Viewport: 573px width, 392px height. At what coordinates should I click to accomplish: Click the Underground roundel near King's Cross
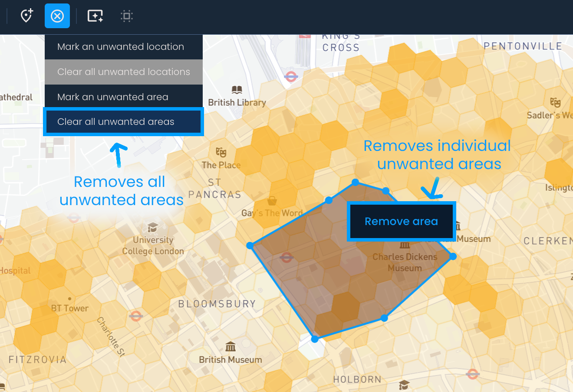coord(291,77)
